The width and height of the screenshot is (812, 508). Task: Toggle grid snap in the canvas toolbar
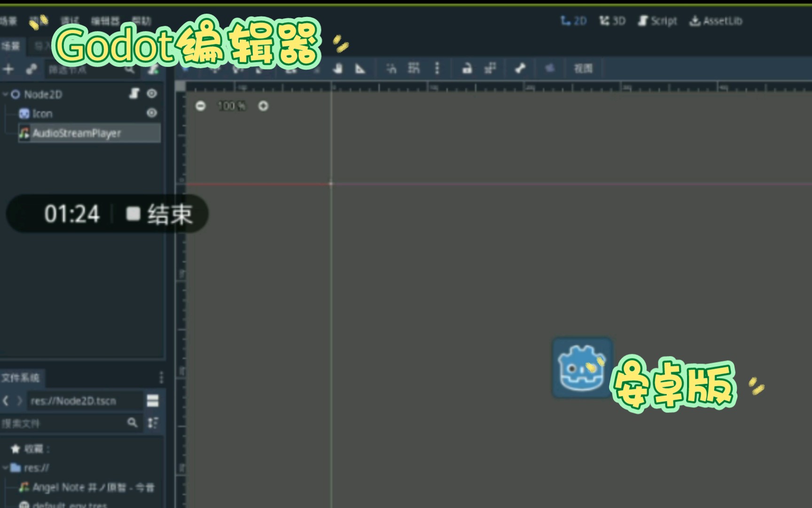click(x=414, y=69)
